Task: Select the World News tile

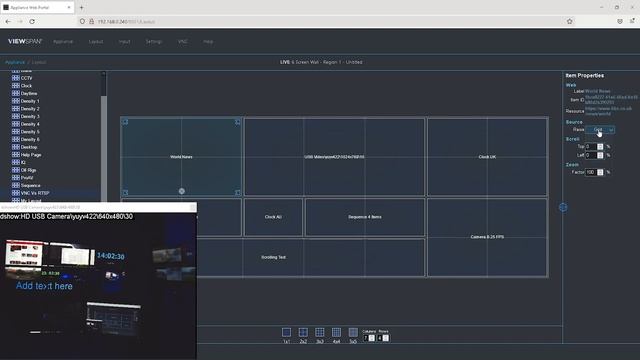Action: (x=181, y=157)
